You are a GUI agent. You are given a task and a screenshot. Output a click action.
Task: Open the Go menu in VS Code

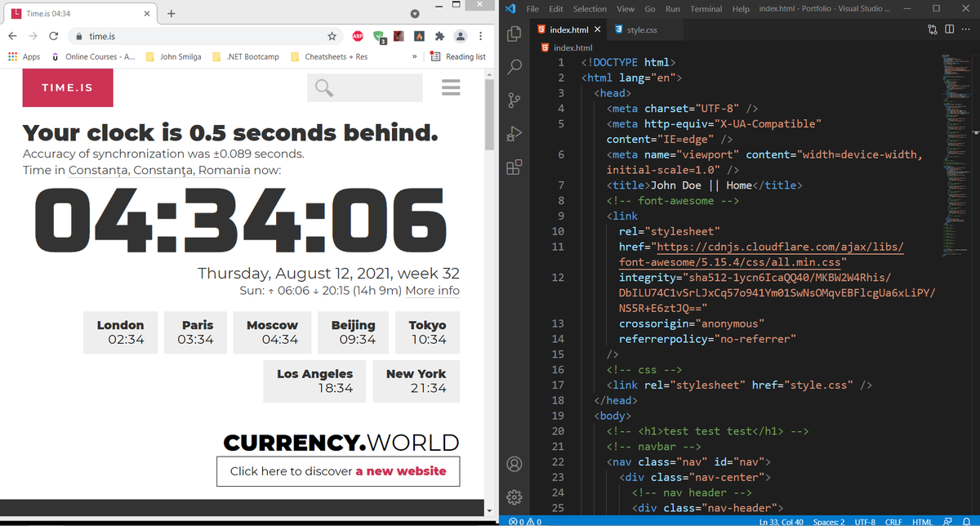pos(650,9)
